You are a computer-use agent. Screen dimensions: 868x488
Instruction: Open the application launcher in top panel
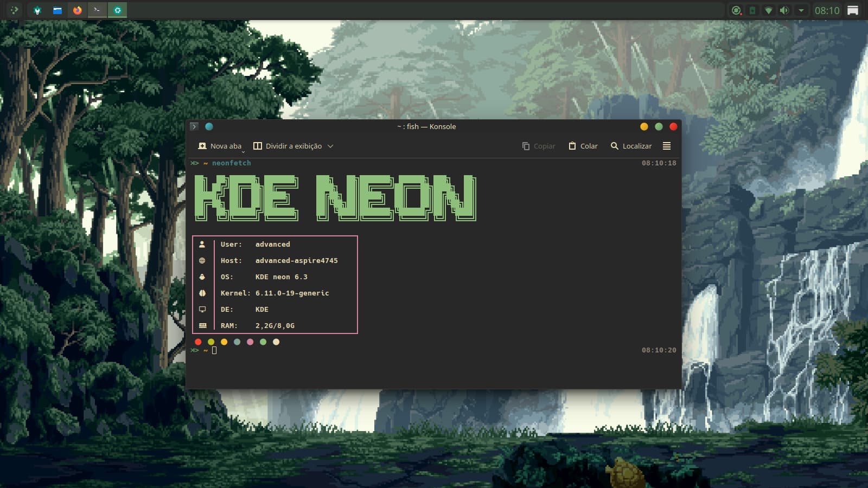14,10
